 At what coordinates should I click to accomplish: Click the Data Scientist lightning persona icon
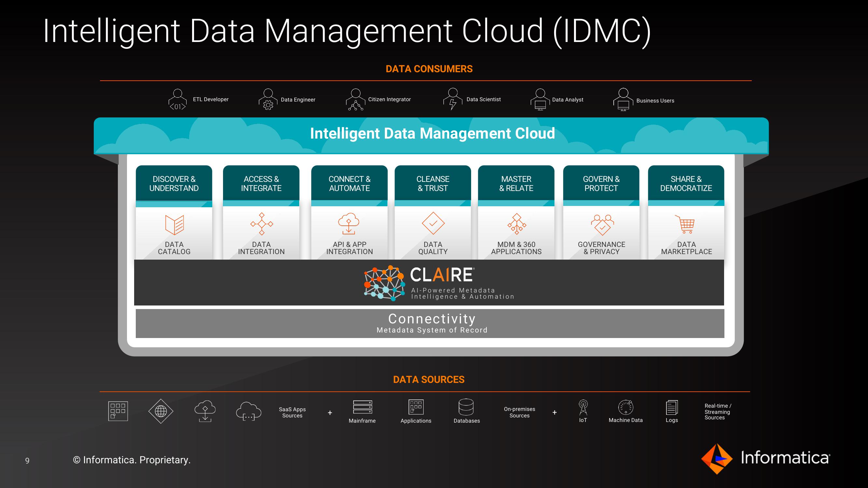pyautogui.click(x=453, y=99)
